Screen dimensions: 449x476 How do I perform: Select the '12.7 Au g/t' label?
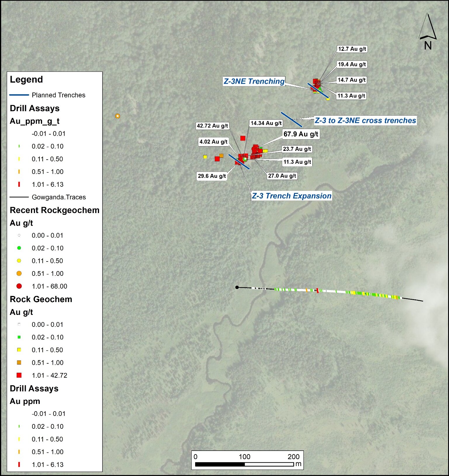352,49
